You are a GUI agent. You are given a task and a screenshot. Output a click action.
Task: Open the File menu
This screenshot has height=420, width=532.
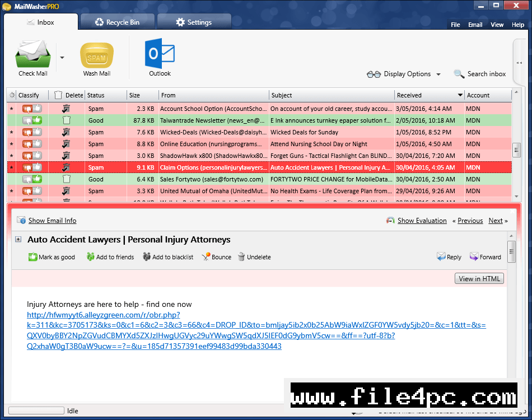click(455, 25)
